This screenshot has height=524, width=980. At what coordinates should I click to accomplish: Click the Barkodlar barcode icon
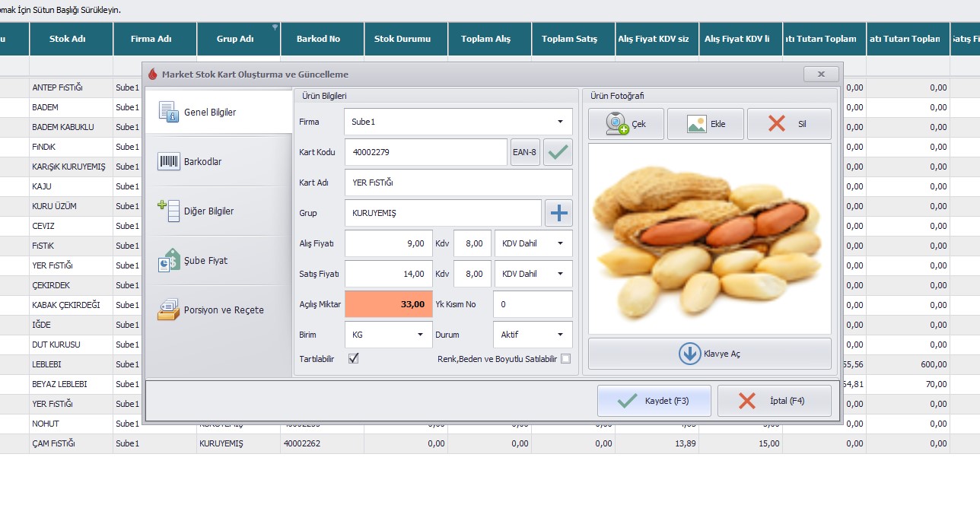[x=168, y=161]
